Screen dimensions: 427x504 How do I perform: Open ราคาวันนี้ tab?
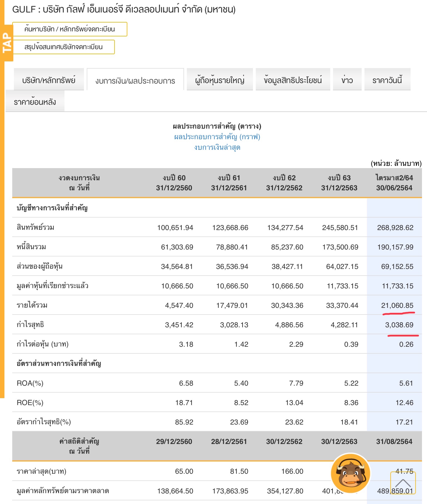[x=387, y=80]
